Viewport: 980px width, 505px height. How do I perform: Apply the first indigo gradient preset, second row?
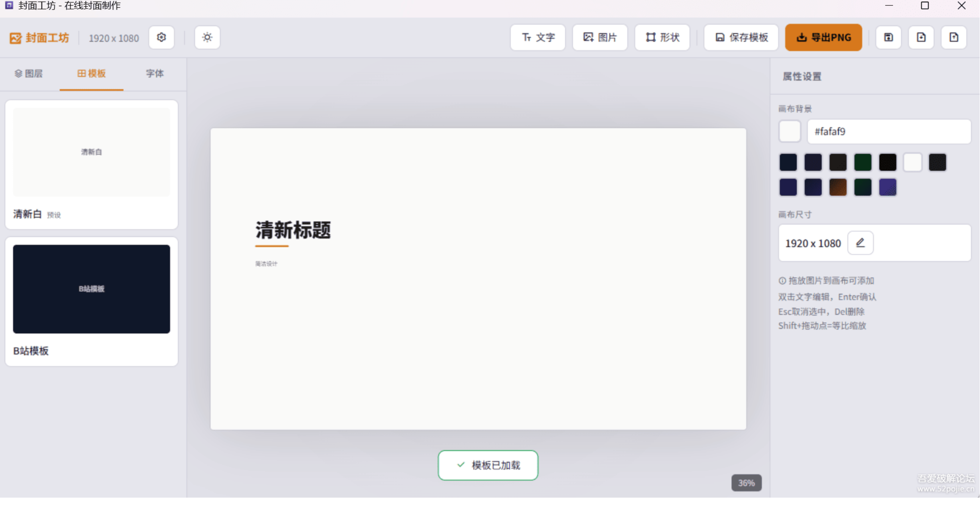788,188
